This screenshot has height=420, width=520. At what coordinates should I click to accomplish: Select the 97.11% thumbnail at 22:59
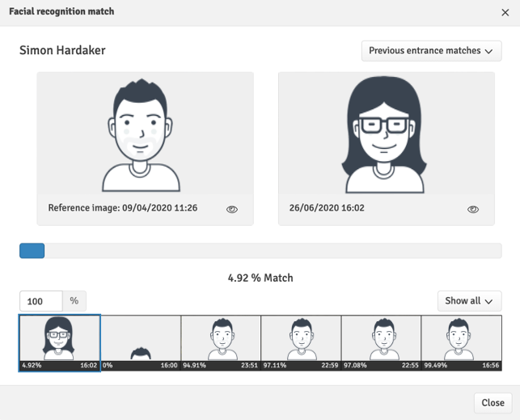point(301,343)
